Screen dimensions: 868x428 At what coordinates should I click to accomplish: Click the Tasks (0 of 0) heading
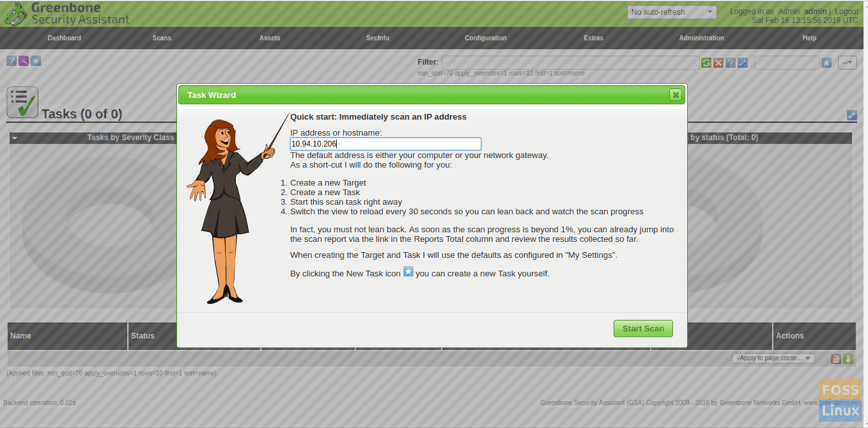coord(82,114)
